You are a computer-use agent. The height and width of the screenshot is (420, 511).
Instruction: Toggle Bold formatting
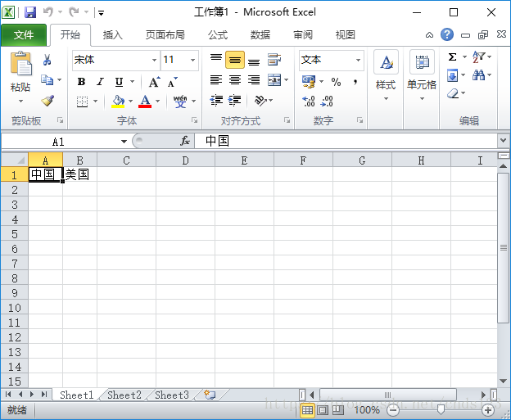(x=81, y=82)
